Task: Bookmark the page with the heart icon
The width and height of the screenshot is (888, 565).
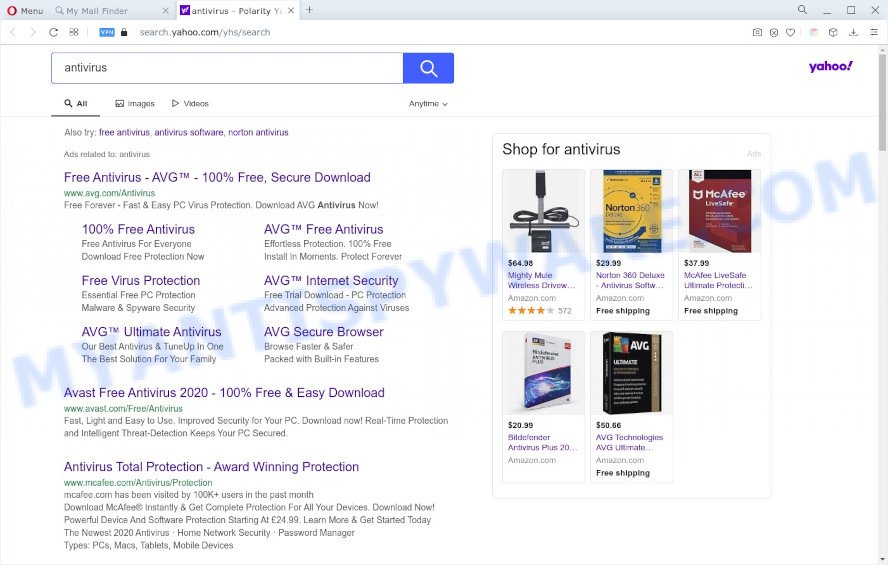Action: pos(791,32)
